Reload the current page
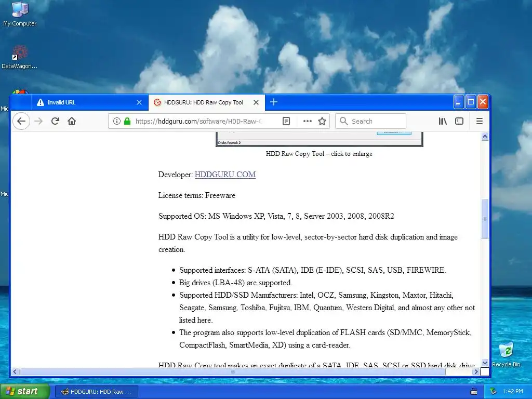 pos(55,121)
